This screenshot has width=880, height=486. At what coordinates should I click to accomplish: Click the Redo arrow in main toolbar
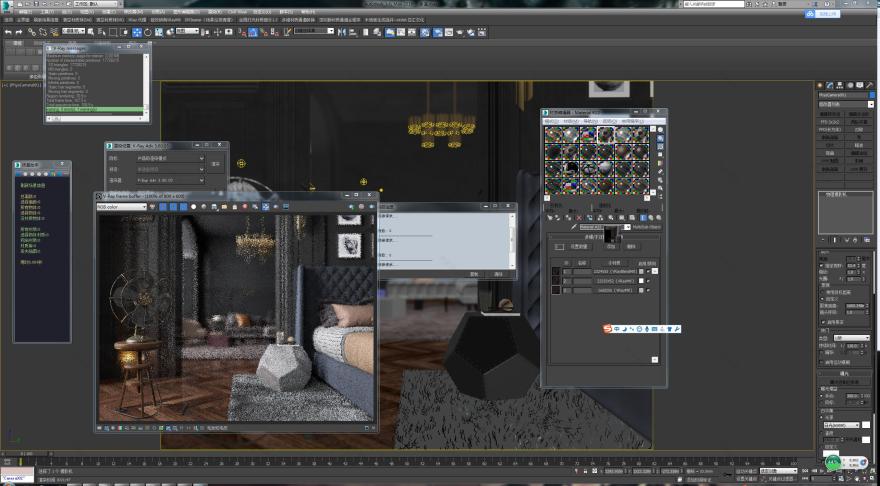point(20,32)
